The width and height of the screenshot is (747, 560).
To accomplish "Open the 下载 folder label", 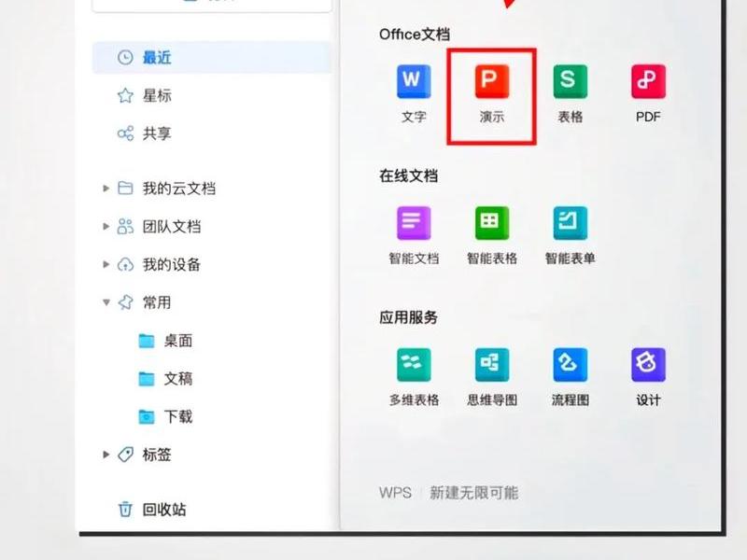I will pos(178,416).
